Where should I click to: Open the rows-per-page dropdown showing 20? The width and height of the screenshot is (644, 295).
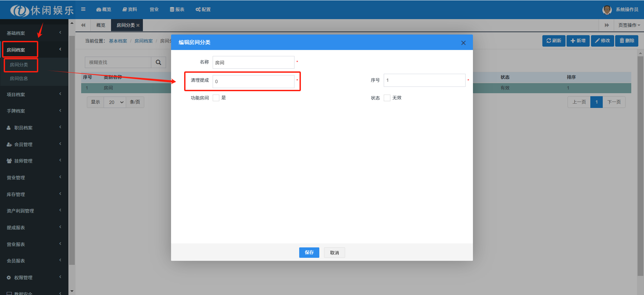tap(115, 102)
